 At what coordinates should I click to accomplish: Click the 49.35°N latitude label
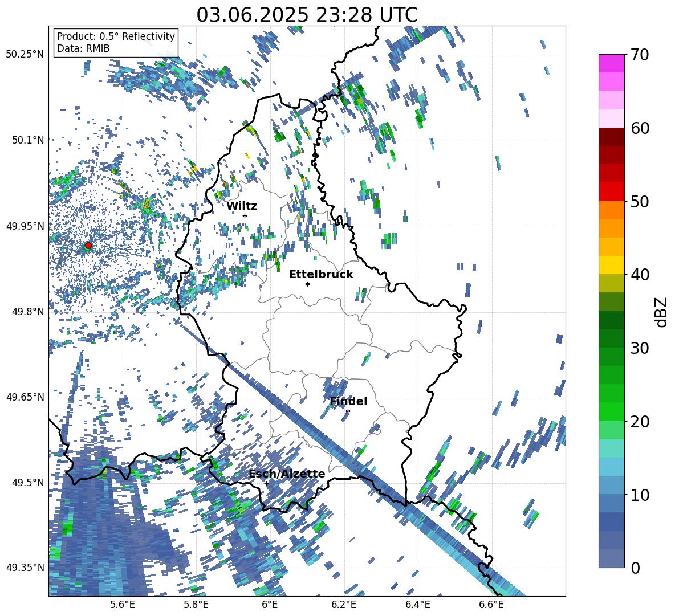pyautogui.click(x=25, y=568)
